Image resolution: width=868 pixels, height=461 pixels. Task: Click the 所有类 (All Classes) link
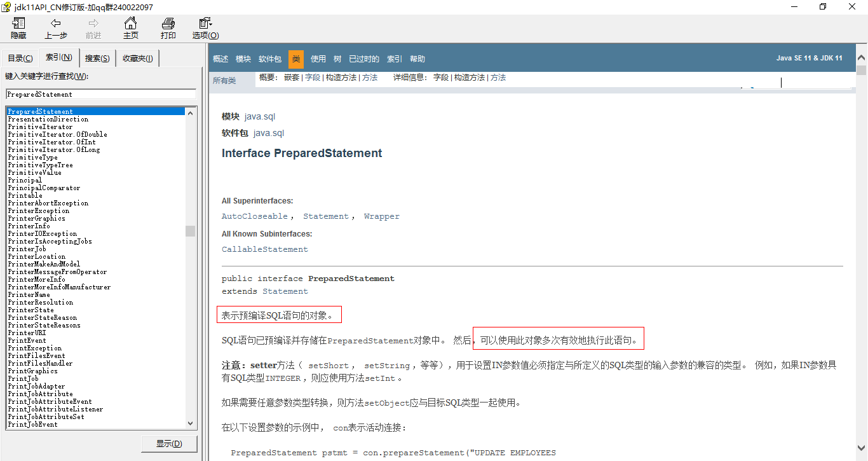pyautogui.click(x=224, y=81)
